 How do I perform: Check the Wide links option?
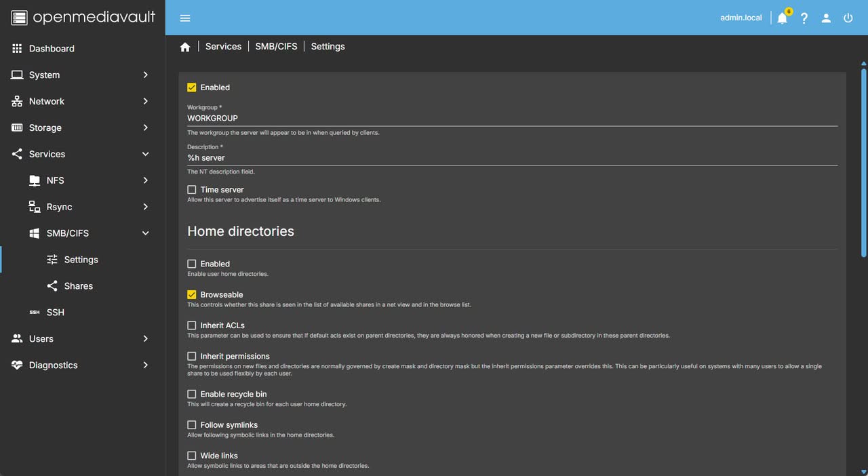click(x=192, y=456)
